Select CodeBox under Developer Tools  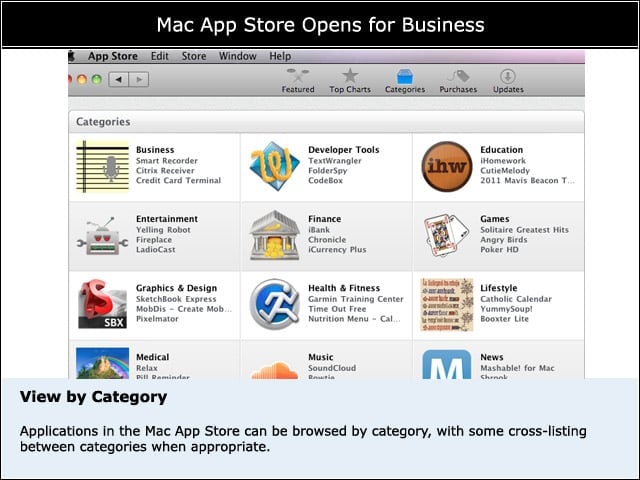click(x=325, y=180)
